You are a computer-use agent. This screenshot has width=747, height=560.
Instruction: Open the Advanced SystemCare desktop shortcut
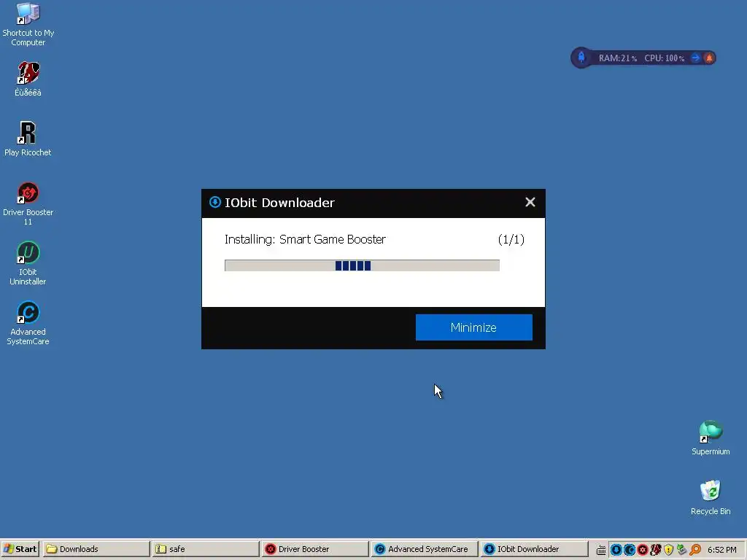tap(28, 323)
